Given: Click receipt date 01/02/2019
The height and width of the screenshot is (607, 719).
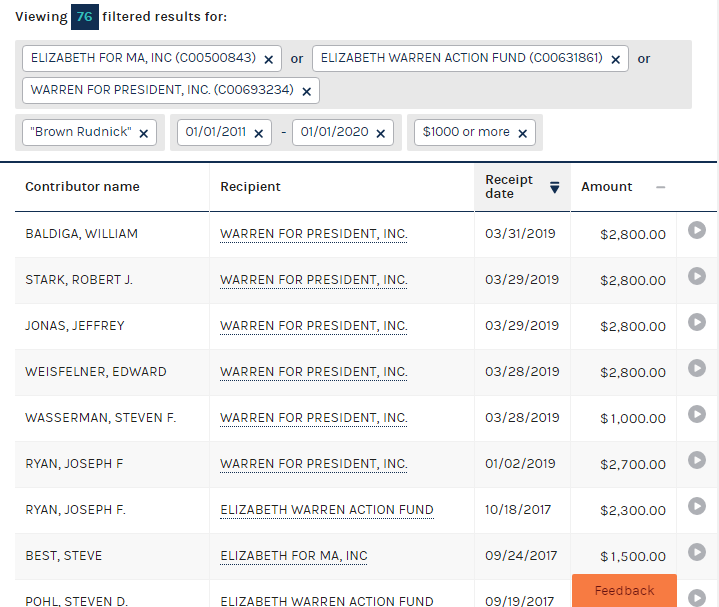Looking at the screenshot, I should (520, 464).
